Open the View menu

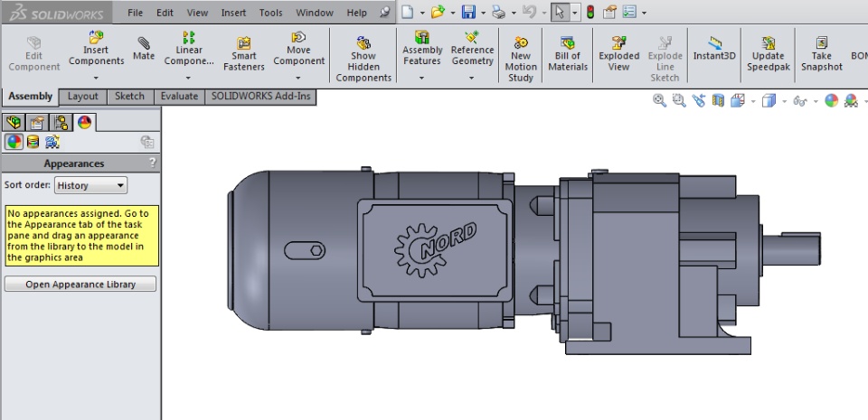(x=197, y=13)
